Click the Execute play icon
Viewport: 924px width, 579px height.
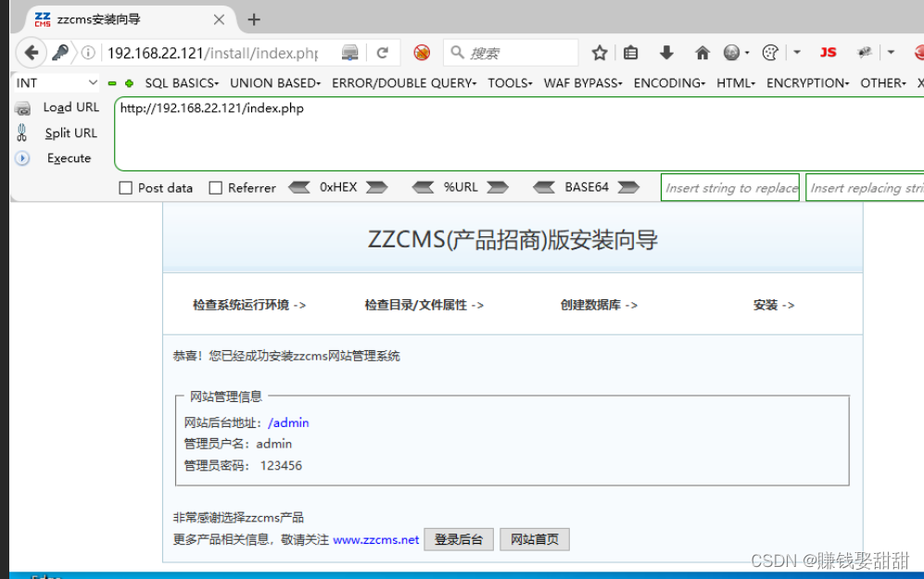click(22, 158)
